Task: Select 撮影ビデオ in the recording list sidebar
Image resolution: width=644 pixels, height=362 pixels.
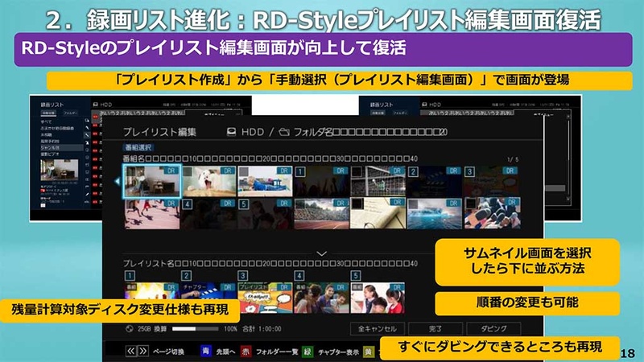Action: tap(50, 154)
